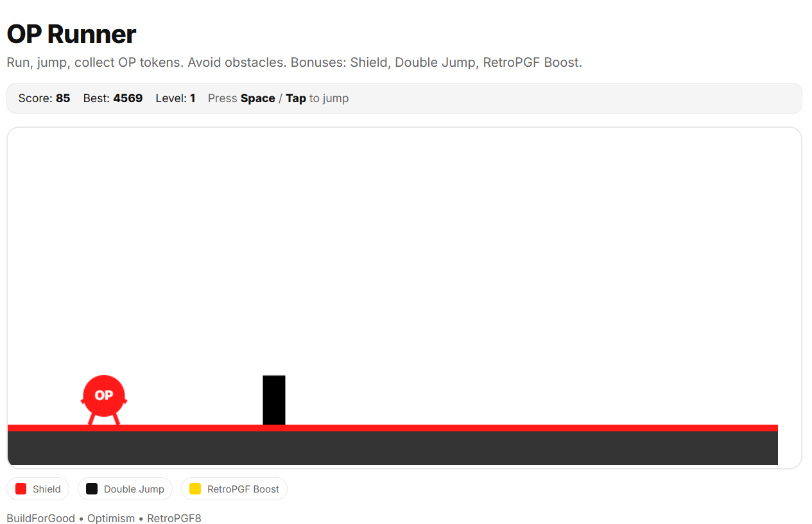Click the Level: 1 indicator
Screen dimensions: 812x524
click(x=175, y=98)
